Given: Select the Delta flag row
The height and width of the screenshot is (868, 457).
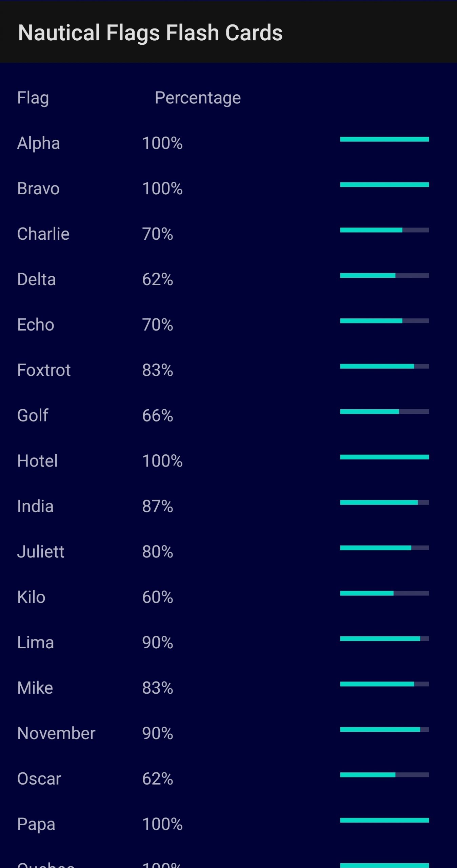Looking at the screenshot, I should 37,279.
